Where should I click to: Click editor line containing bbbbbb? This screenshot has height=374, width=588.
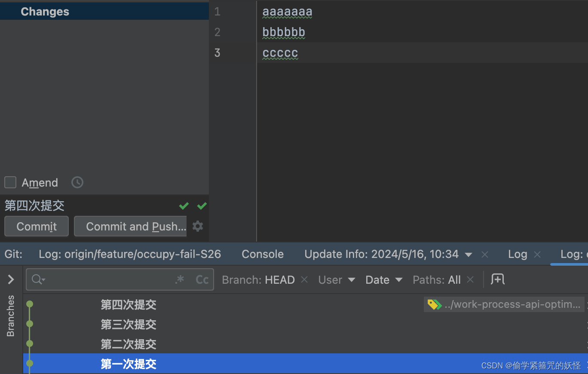(x=284, y=32)
